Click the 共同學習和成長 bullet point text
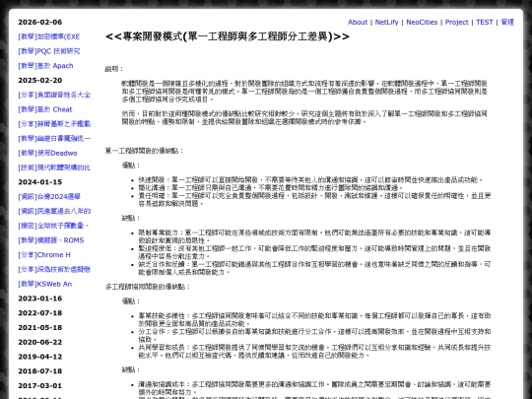The height and width of the screenshot is (399, 532). 314,351
